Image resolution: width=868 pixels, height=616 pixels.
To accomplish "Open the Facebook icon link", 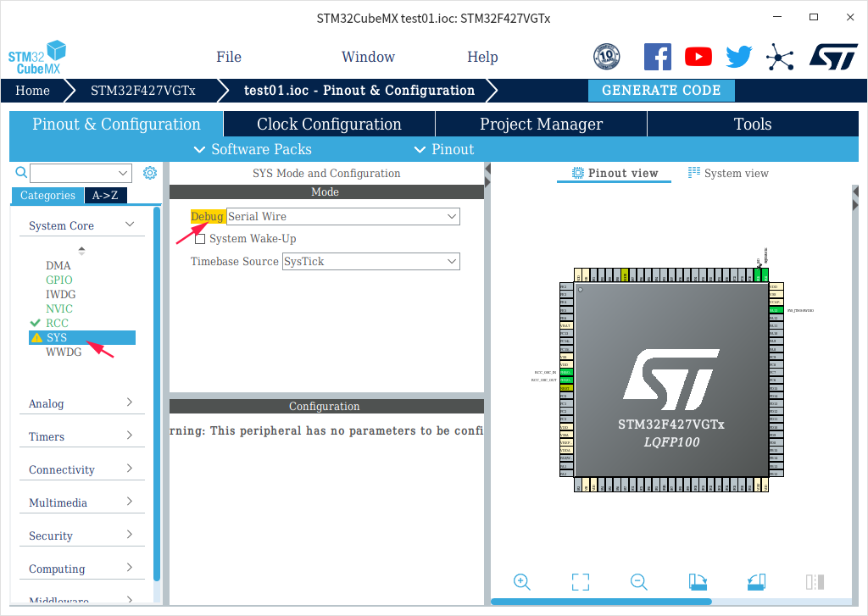I will click(658, 57).
